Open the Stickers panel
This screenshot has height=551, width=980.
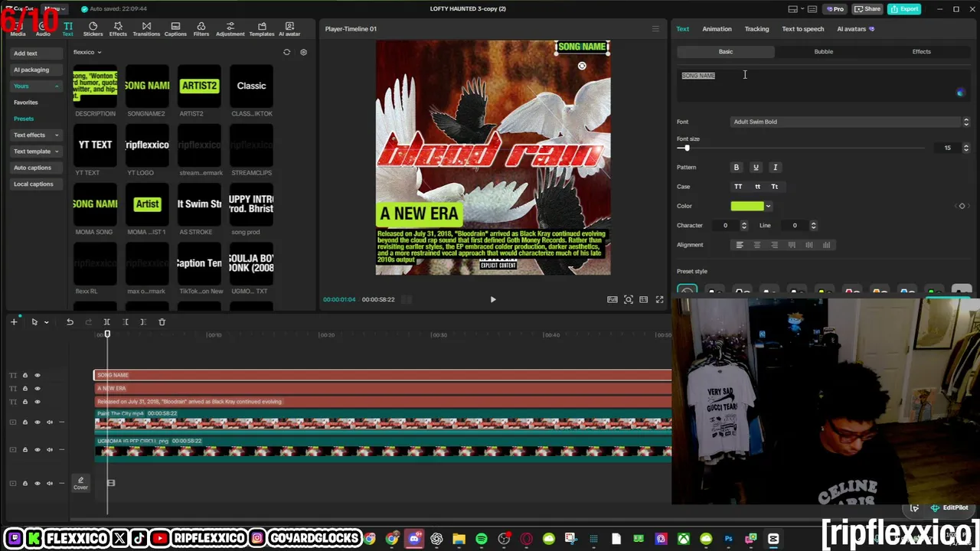[93, 29]
